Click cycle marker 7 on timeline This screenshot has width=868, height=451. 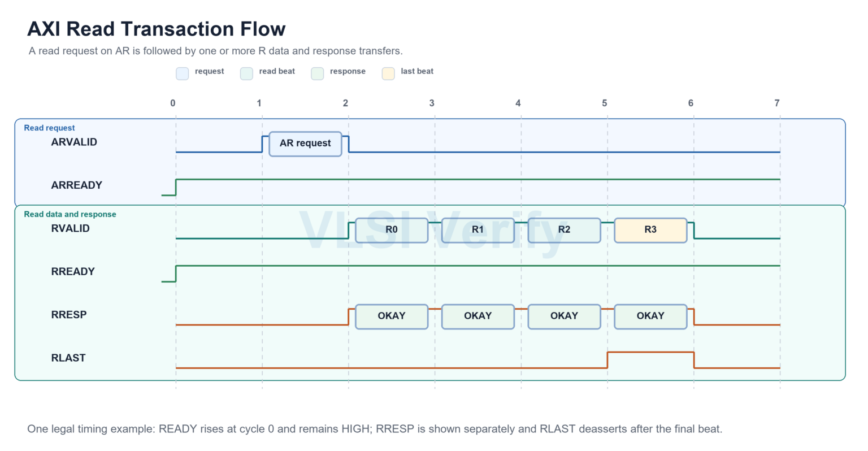(x=777, y=103)
